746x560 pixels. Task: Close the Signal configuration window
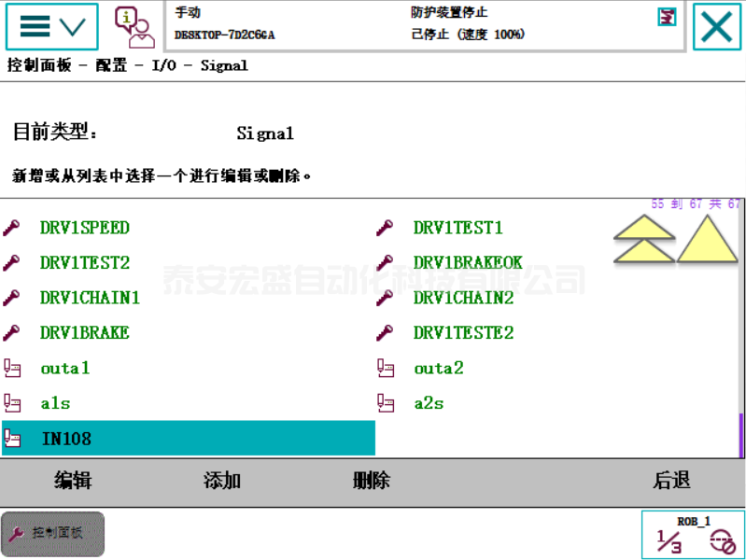point(716,27)
